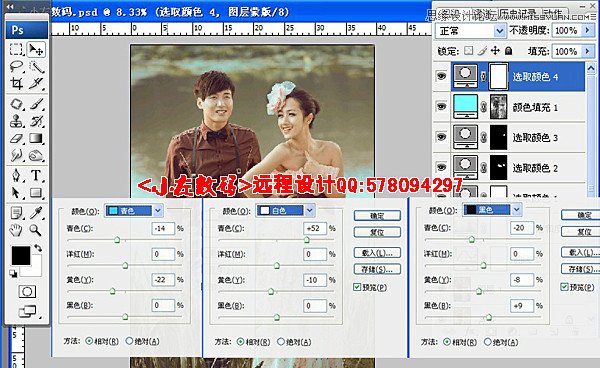Toggle 预览 checkbox in the 黑色 dialog

click(564, 287)
